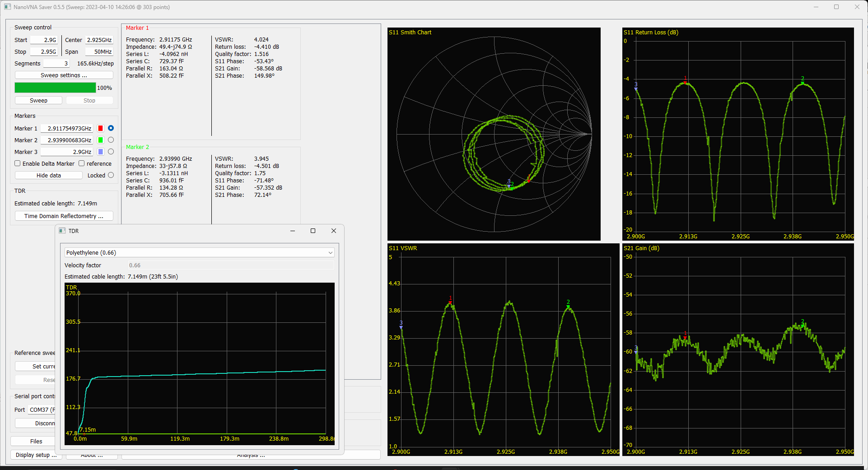Open Display setup dialog
Image resolution: width=868 pixels, height=470 pixels.
(x=36, y=455)
